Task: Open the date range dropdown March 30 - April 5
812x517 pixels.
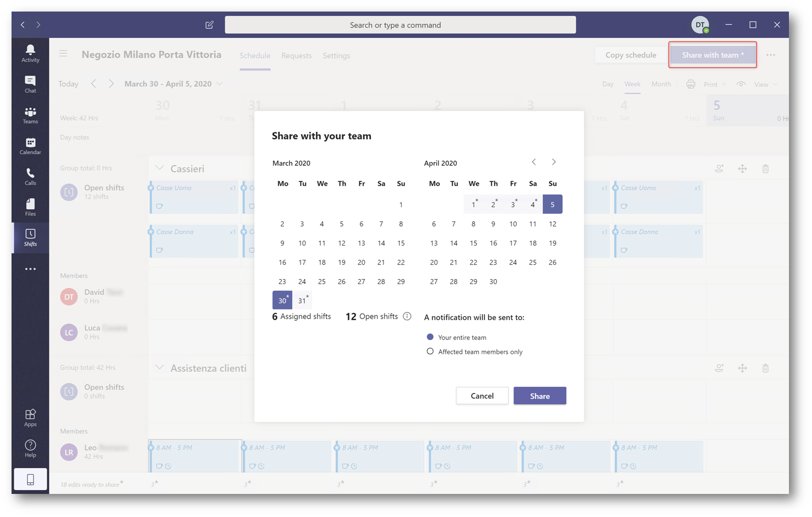Action: tap(174, 84)
